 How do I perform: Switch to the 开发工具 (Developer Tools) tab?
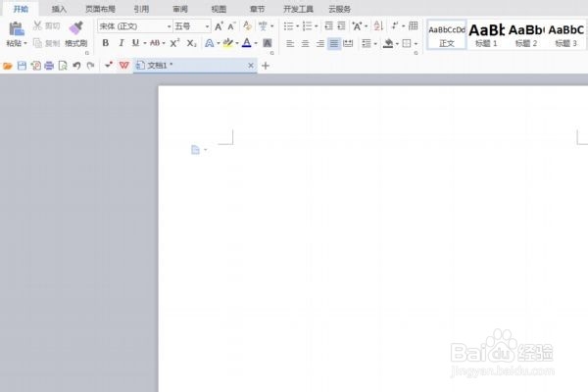click(x=298, y=9)
